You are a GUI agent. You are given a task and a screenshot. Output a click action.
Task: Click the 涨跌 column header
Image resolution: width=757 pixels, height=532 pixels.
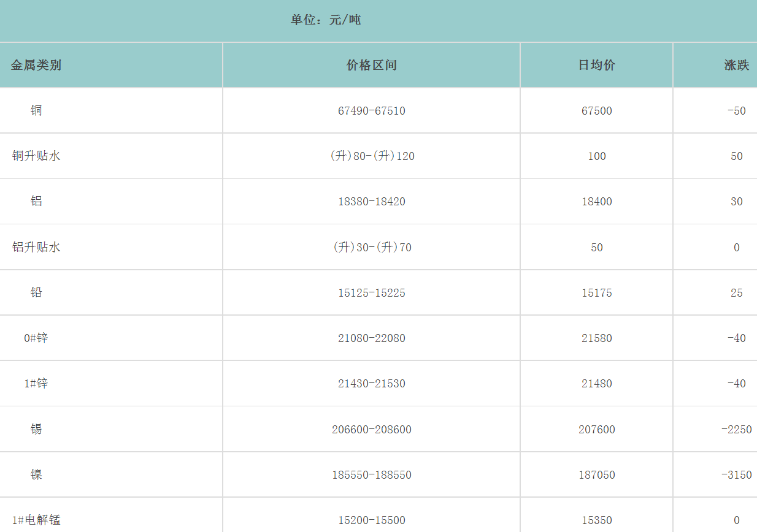coord(736,66)
